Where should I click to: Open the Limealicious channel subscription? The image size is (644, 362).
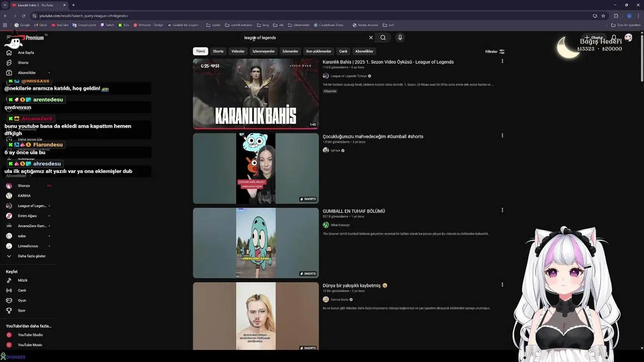(x=28, y=246)
